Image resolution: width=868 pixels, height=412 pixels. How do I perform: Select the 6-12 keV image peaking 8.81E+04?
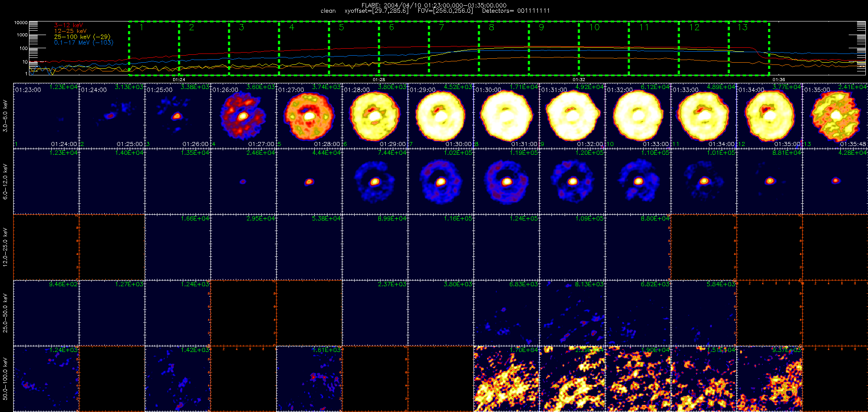[769, 181]
